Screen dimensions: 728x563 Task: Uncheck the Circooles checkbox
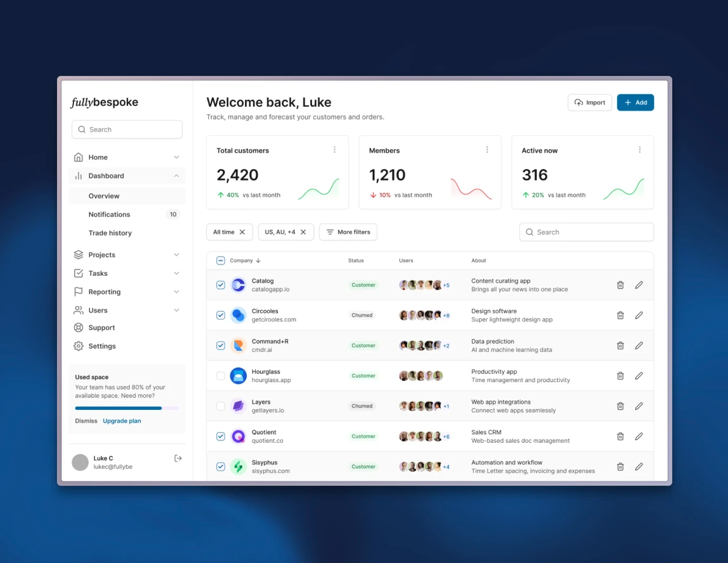pyautogui.click(x=220, y=315)
